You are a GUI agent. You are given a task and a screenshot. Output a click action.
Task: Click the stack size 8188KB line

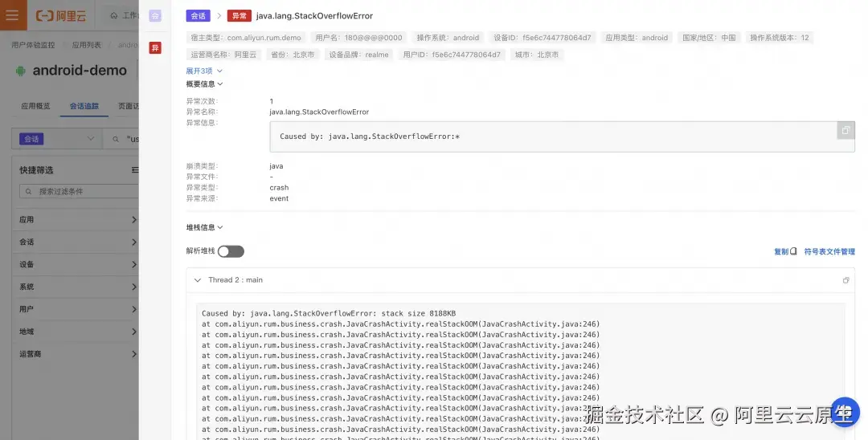(x=329, y=313)
